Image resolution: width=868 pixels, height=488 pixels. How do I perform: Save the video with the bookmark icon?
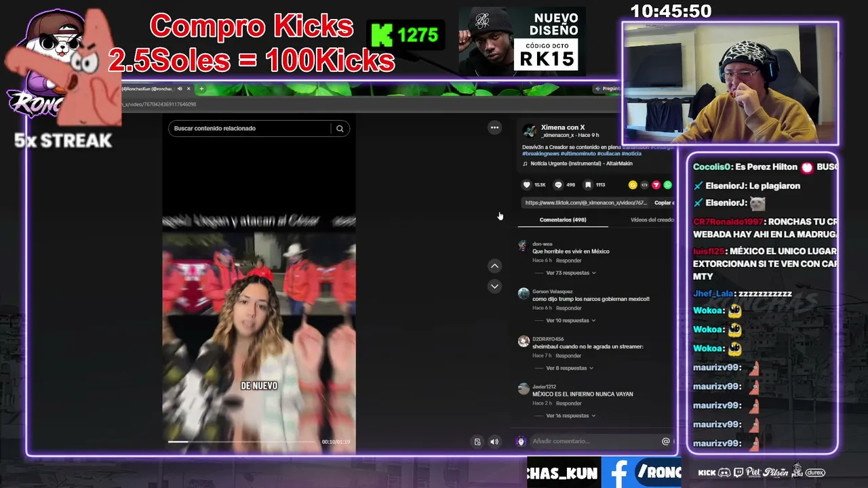pyautogui.click(x=588, y=184)
